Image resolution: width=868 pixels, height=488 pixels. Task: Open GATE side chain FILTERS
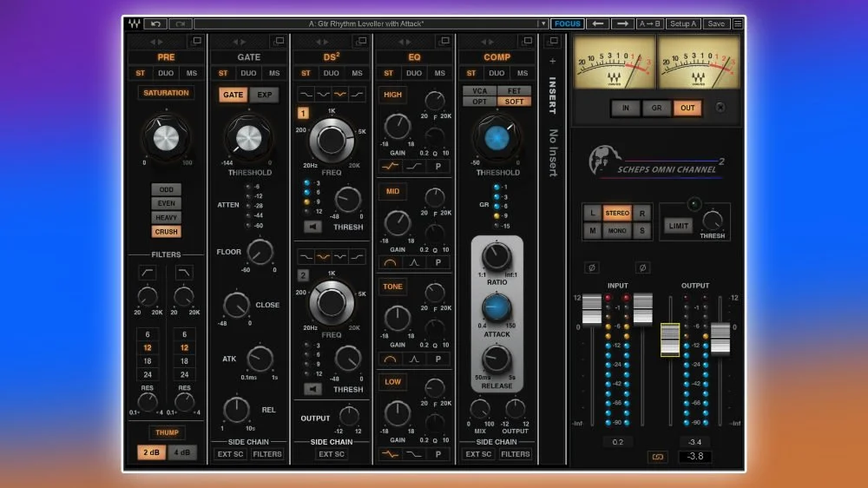click(266, 454)
